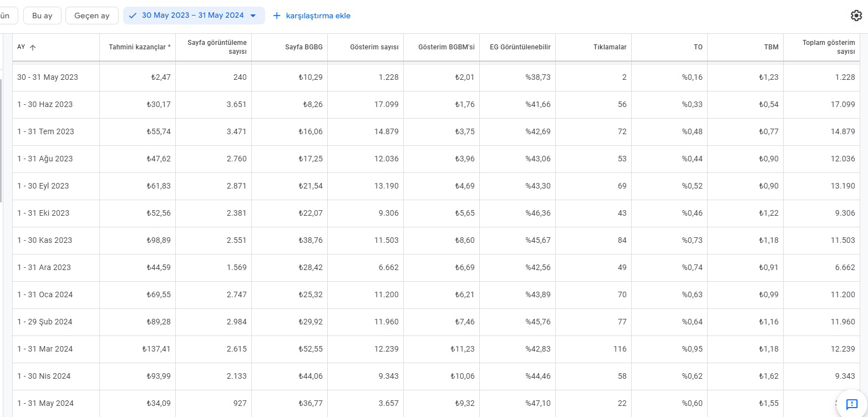Image resolution: width=868 pixels, height=417 pixels.
Task: Click TO value %0,16
Action: tap(692, 78)
